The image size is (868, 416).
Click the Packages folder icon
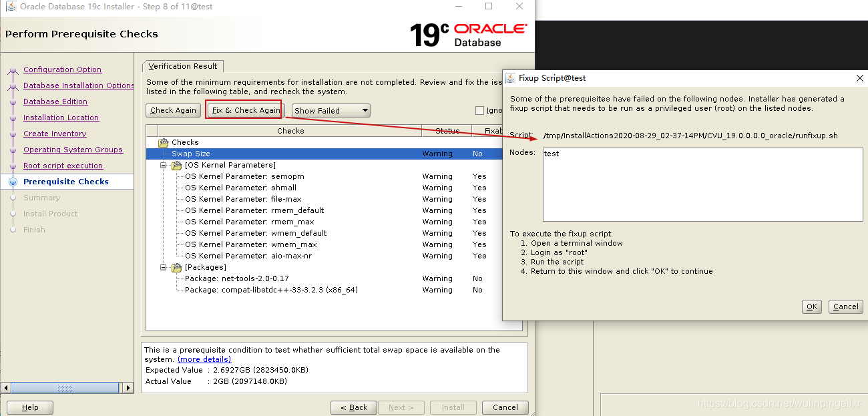177,268
